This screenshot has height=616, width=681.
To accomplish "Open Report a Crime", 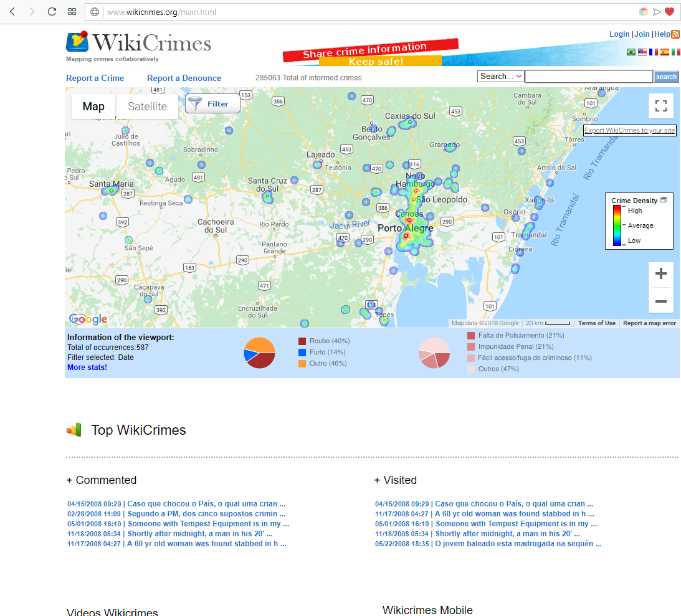I will point(95,78).
